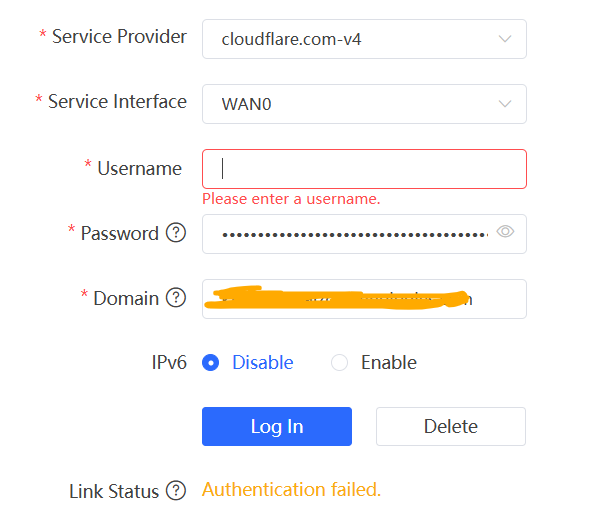Click the Service Provider dropdown chevron arrow
This screenshot has height=510, width=600.
point(505,39)
